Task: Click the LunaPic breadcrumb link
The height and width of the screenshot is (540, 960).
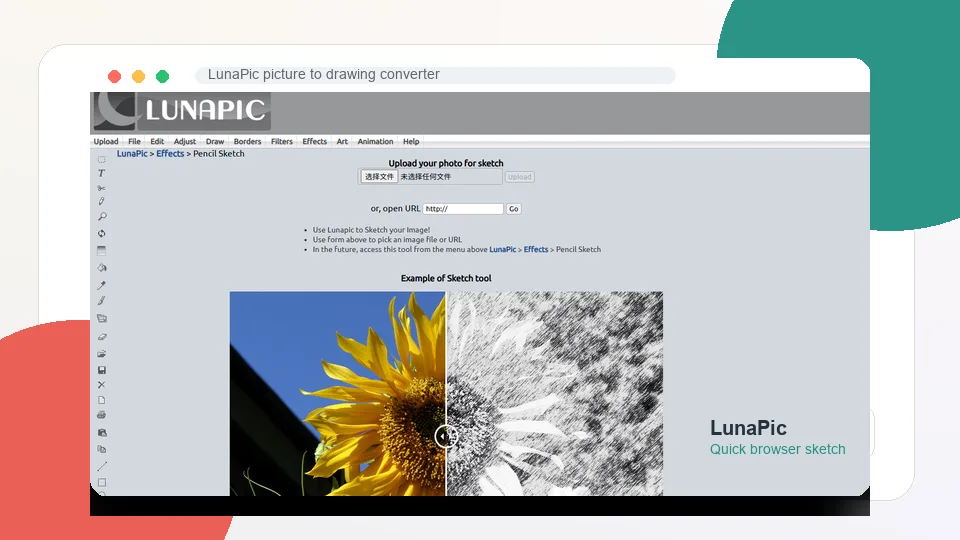Action: [x=132, y=154]
